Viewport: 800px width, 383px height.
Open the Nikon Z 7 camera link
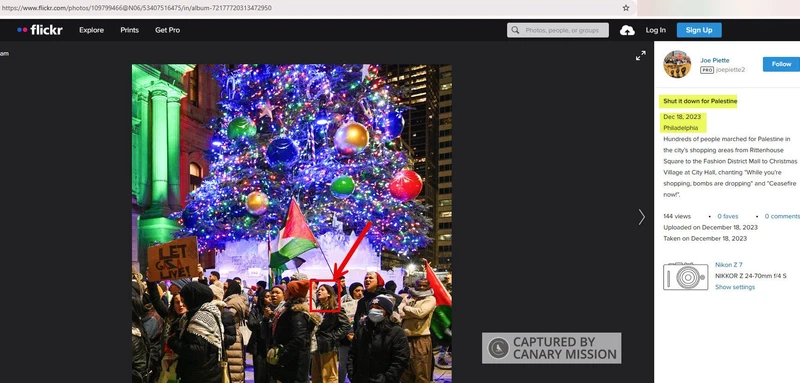729,265
